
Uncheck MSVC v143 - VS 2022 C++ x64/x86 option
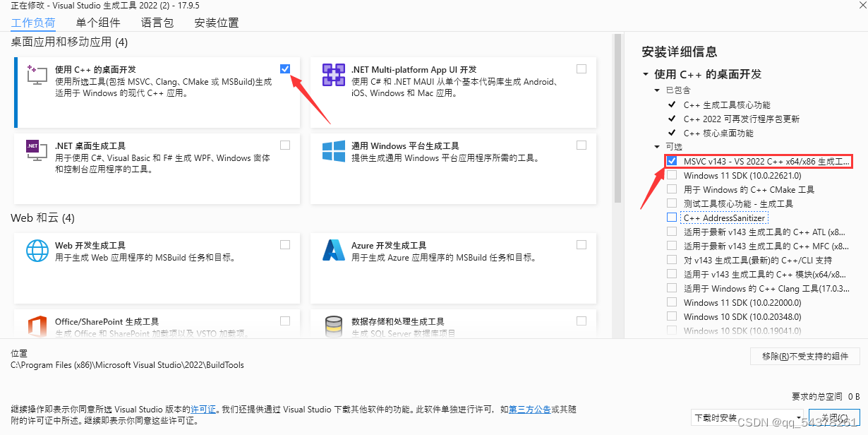point(672,161)
